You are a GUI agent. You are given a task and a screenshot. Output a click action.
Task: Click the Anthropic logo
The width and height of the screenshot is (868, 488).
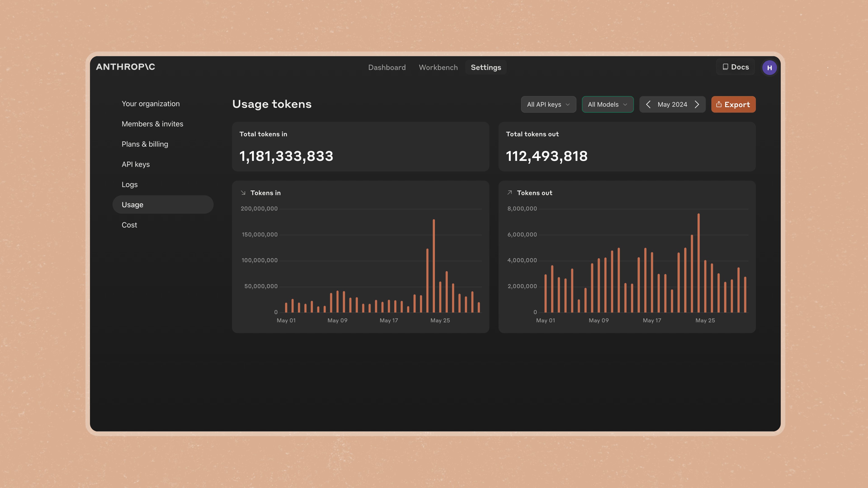coord(125,67)
